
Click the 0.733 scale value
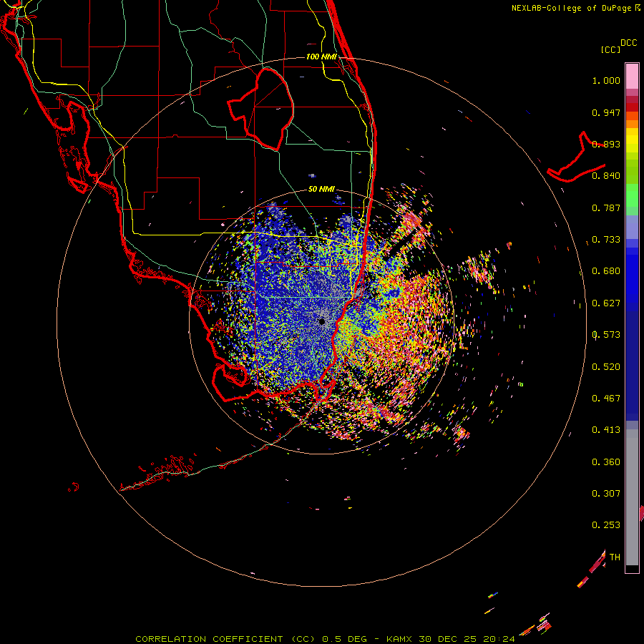click(606, 240)
